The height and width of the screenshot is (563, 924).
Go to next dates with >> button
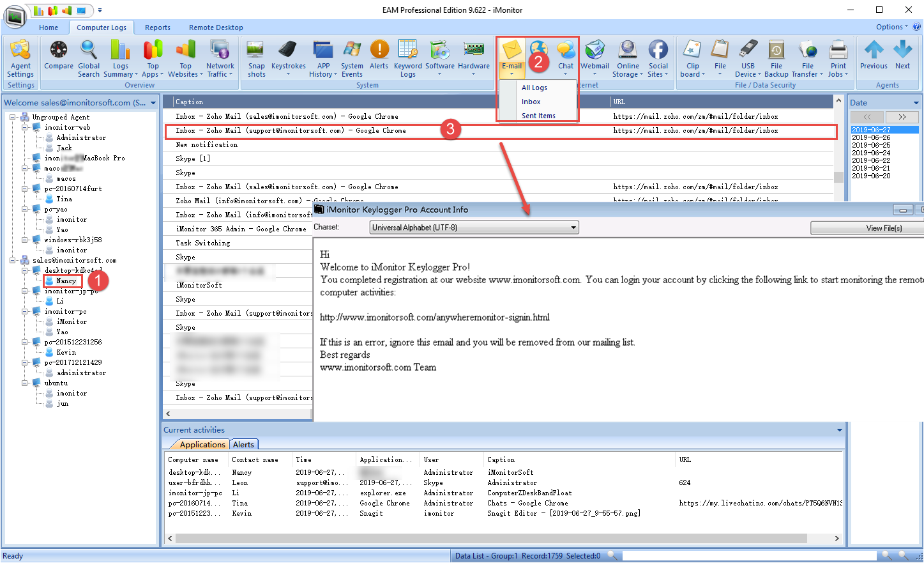tap(902, 117)
